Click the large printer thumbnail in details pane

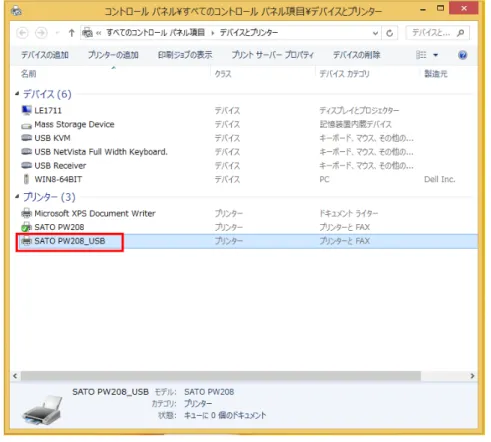(x=42, y=410)
